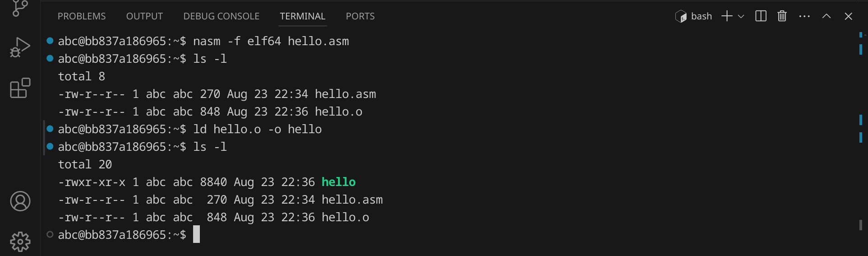Click the terminal prompt cursor line
The width and height of the screenshot is (868, 256).
[197, 235]
